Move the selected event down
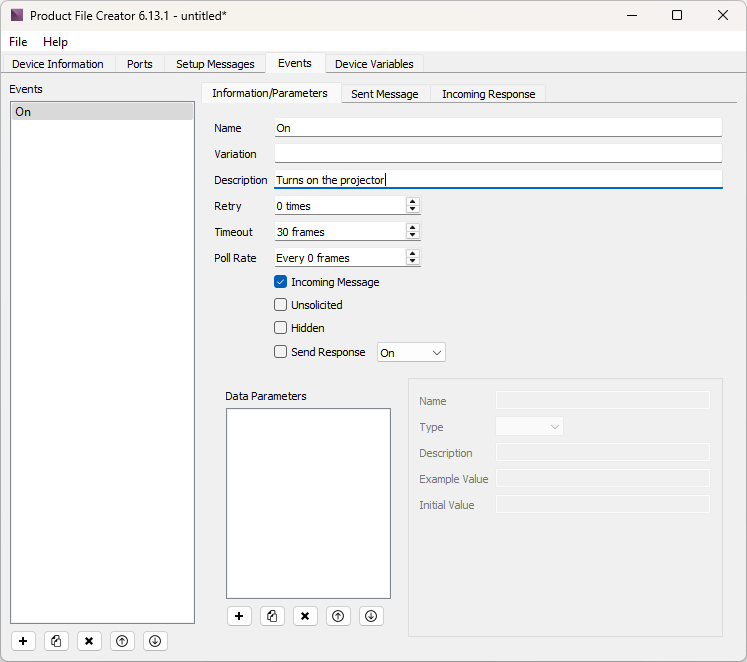The width and height of the screenshot is (747, 662). pos(154,641)
